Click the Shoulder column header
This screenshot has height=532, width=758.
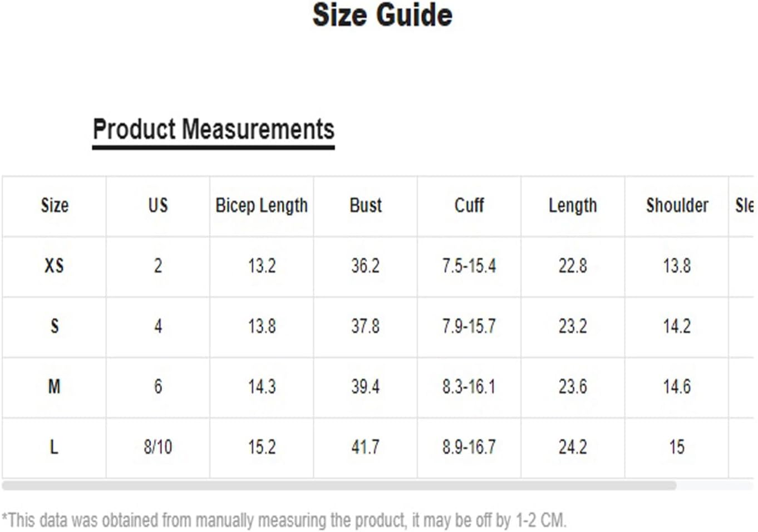tap(677, 205)
